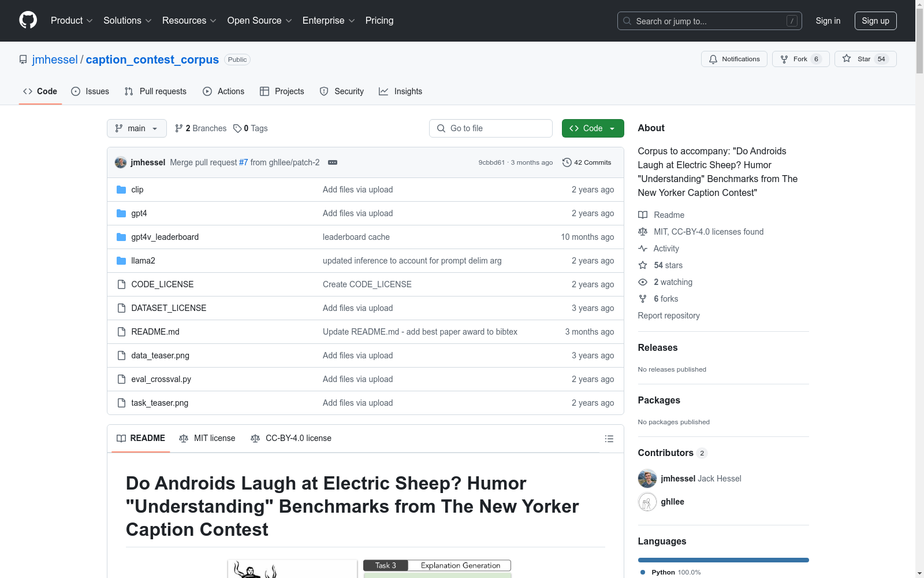Click the watching eye icon
Image resolution: width=924 pixels, height=578 pixels.
pyautogui.click(x=643, y=282)
